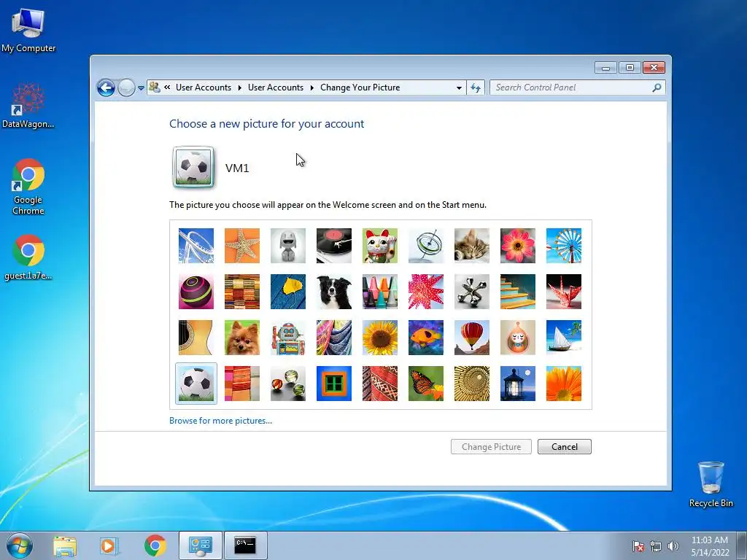The image size is (747, 560).
Task: Pick the red spiky star picture
Action: (x=426, y=292)
